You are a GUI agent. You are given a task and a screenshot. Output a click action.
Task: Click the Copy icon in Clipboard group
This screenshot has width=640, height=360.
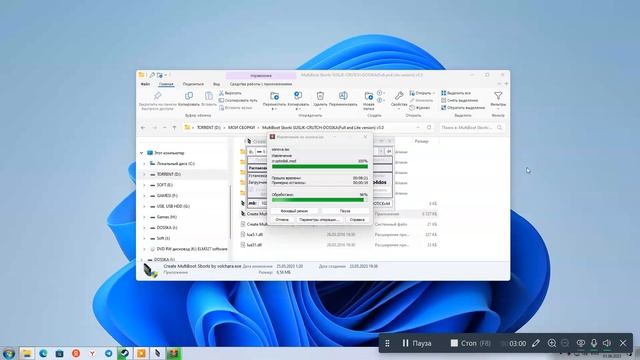pyautogui.click(x=189, y=96)
